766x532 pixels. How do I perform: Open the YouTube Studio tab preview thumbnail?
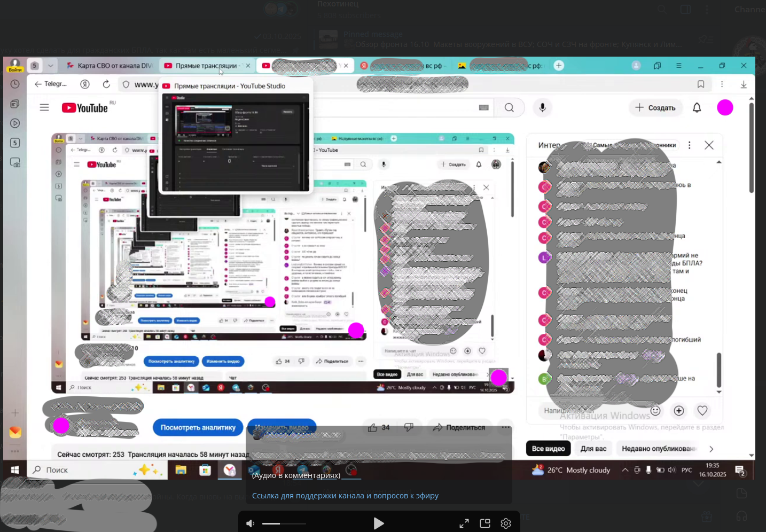[x=236, y=142]
